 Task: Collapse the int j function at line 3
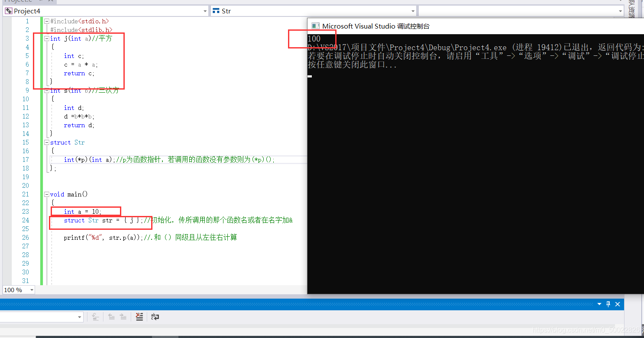point(47,38)
